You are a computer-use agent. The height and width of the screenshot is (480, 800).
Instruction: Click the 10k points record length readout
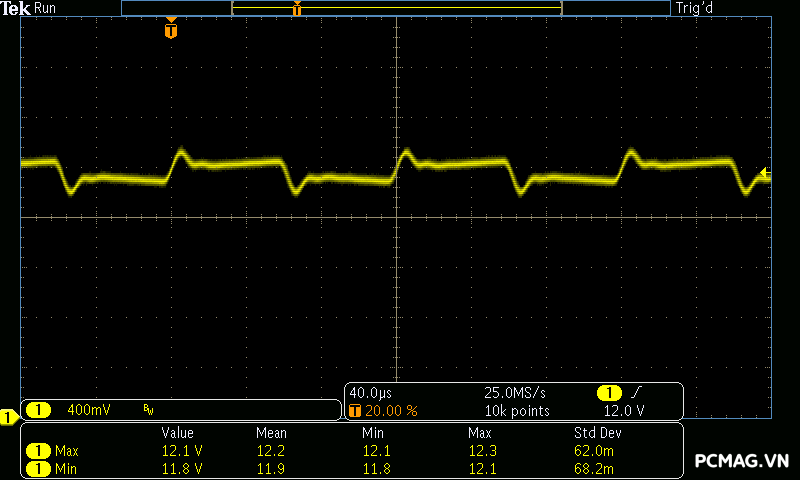point(517,410)
